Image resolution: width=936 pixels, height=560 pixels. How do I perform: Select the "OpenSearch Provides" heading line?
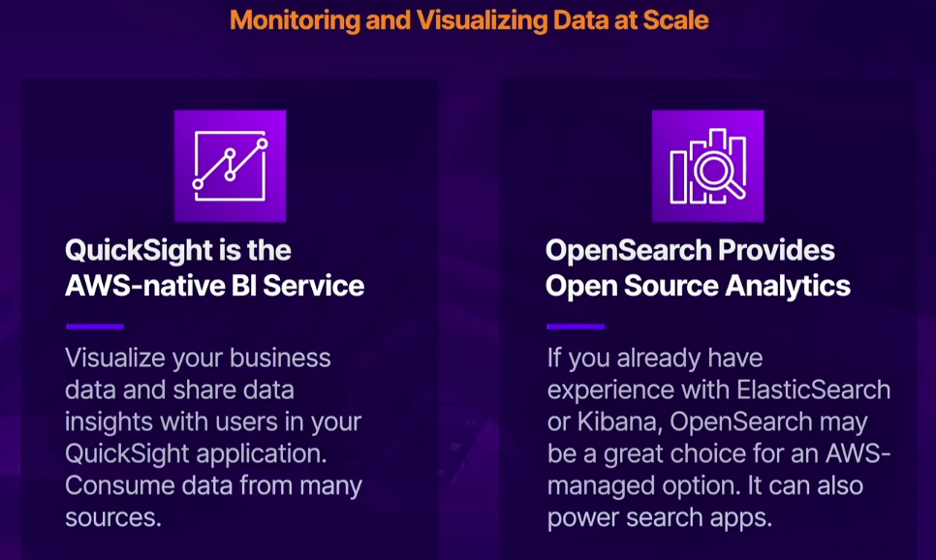coord(690,251)
